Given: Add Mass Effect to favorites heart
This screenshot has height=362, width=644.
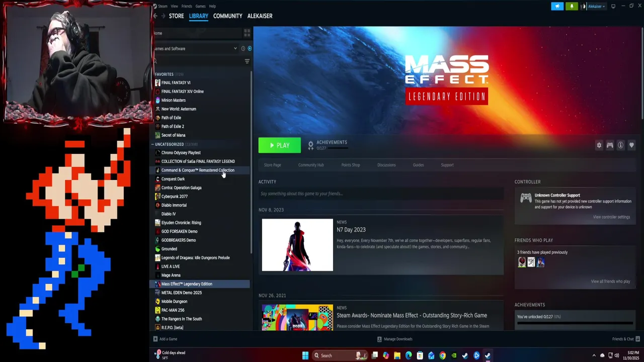Looking at the screenshot, I should click(x=631, y=145).
